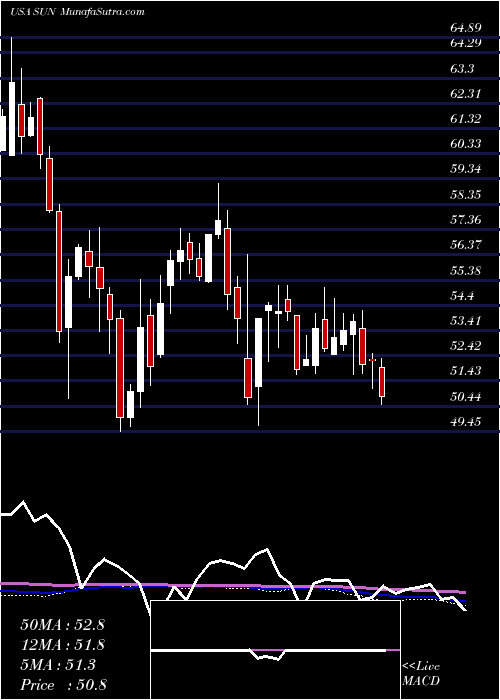This screenshot has width=500, height=700.
Task: Select the 55.38 price axis label
Action: coord(466,270)
